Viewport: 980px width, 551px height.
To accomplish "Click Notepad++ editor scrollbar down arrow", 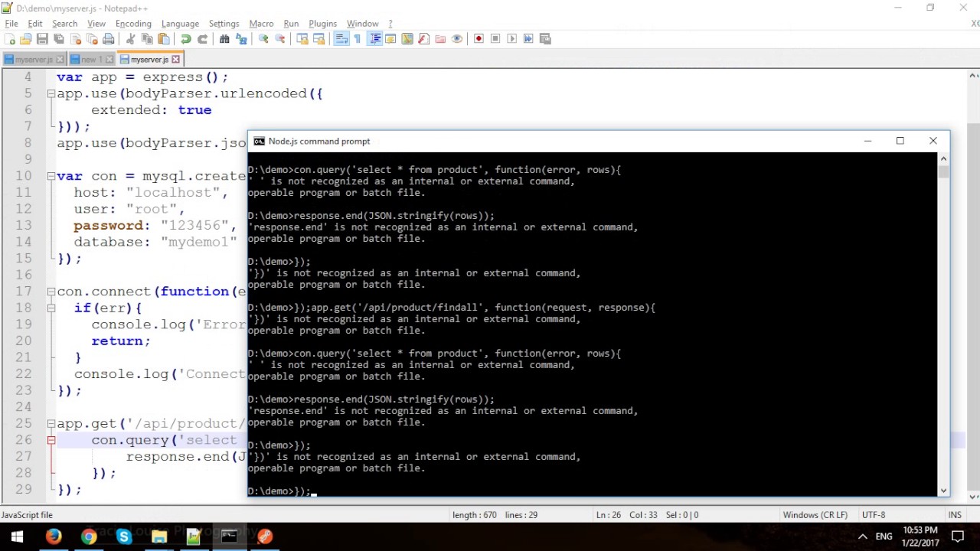I will [974, 497].
